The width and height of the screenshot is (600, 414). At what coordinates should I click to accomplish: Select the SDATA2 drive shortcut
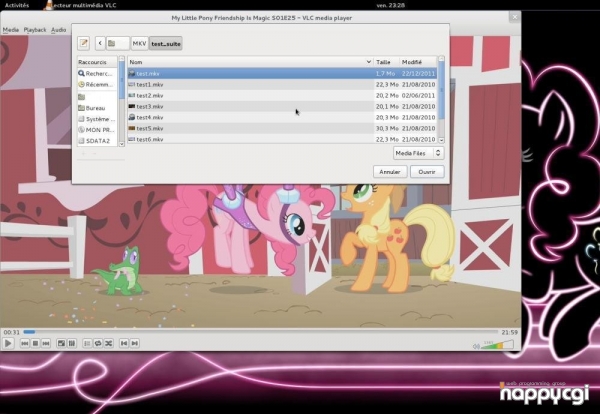[98, 141]
